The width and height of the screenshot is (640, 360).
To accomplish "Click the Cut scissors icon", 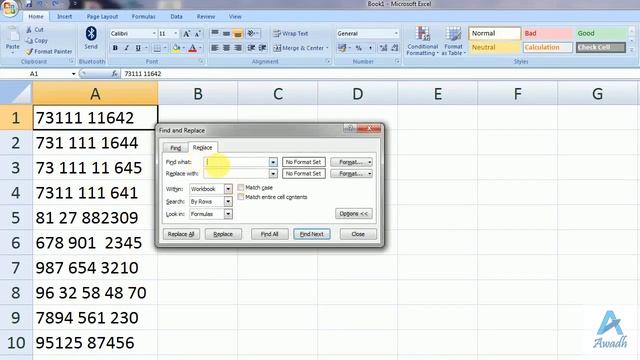I will tap(29, 30).
